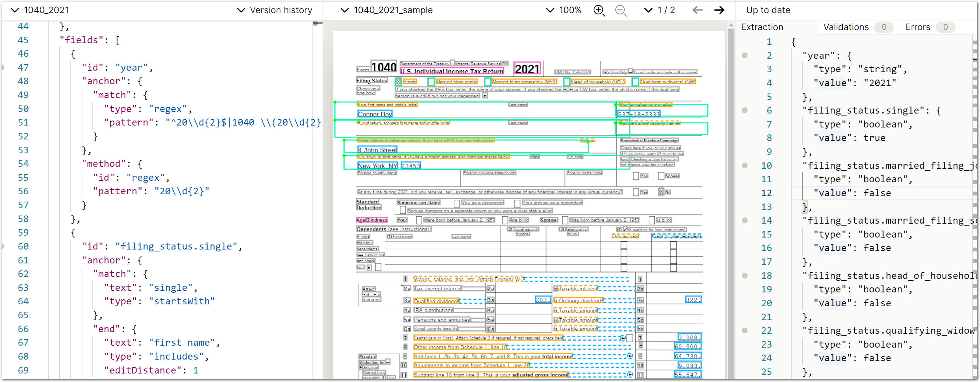Click the virtual currency No checkbox
The height and width of the screenshot is (382, 980).
point(661,192)
